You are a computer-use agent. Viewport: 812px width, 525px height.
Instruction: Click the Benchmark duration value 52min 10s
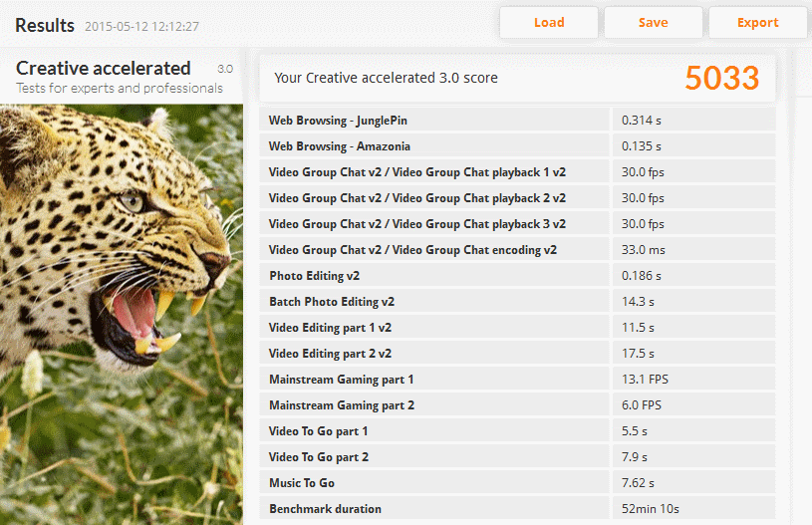point(651,509)
